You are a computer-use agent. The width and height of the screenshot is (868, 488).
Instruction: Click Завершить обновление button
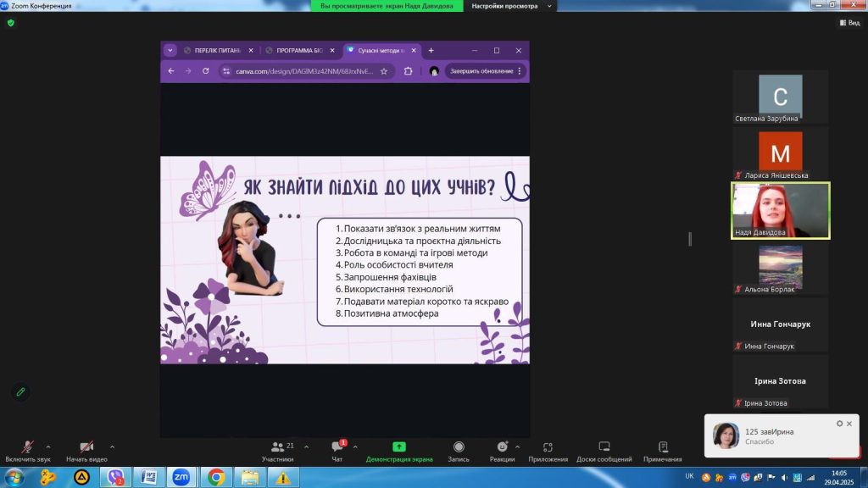481,71
